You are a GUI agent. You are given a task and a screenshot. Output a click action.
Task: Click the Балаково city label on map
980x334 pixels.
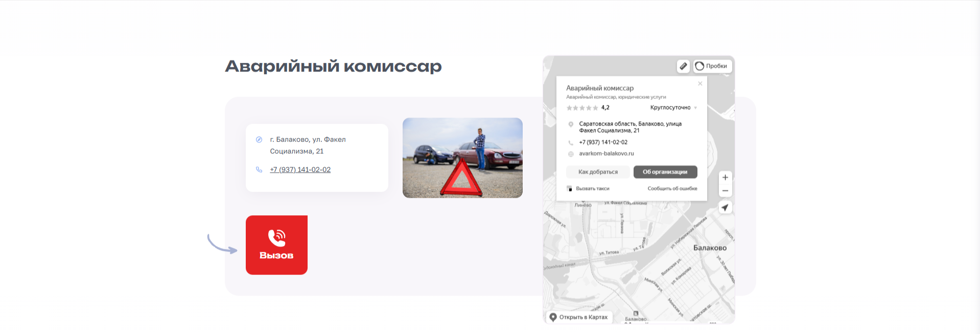(709, 248)
